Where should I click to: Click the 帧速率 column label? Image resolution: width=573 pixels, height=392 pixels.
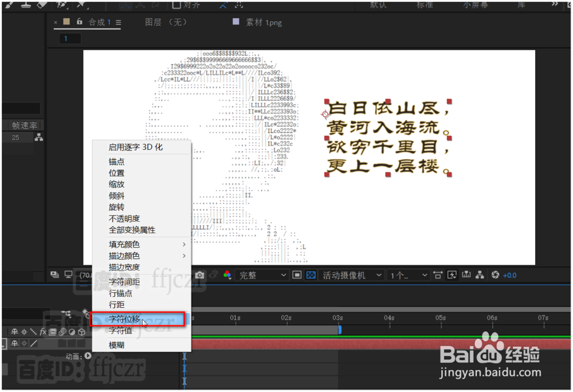(25, 126)
